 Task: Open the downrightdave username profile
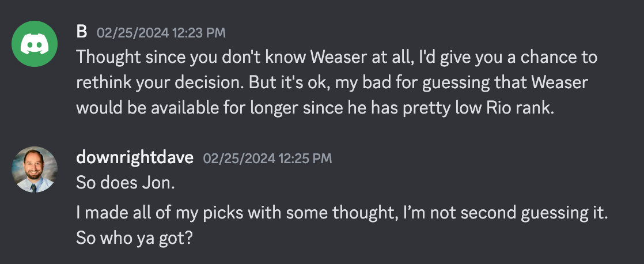pyautogui.click(x=135, y=157)
